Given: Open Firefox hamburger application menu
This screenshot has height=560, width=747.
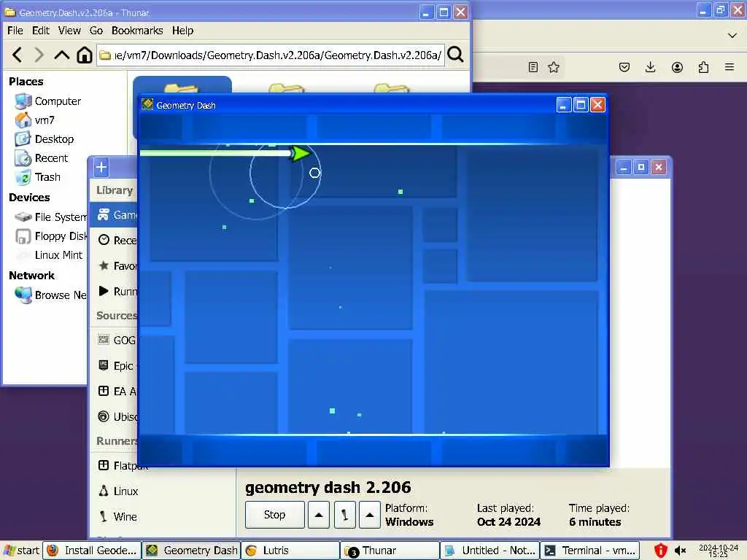Looking at the screenshot, I should pos(729,67).
